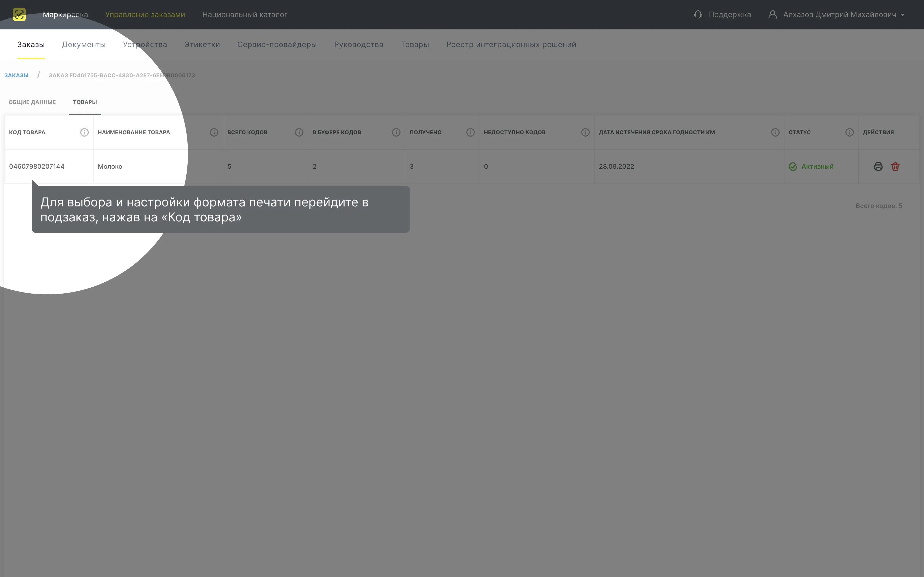
Task: Click info icon next to Недоступно кодов
Action: point(585,132)
